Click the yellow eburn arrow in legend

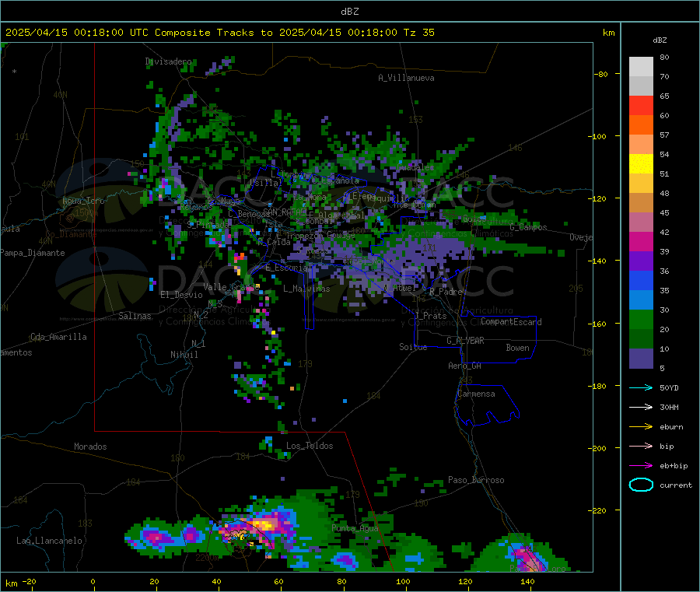tap(641, 426)
